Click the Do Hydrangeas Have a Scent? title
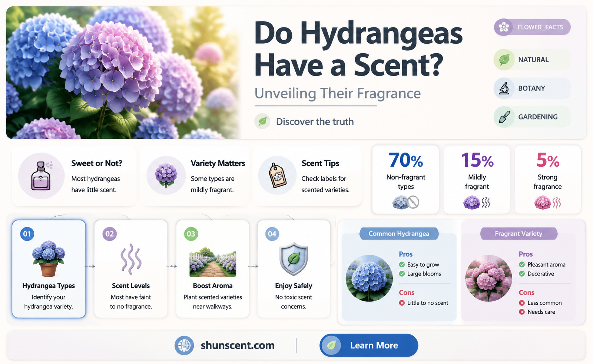Viewport: 593px width, 364px height. [x=358, y=49]
